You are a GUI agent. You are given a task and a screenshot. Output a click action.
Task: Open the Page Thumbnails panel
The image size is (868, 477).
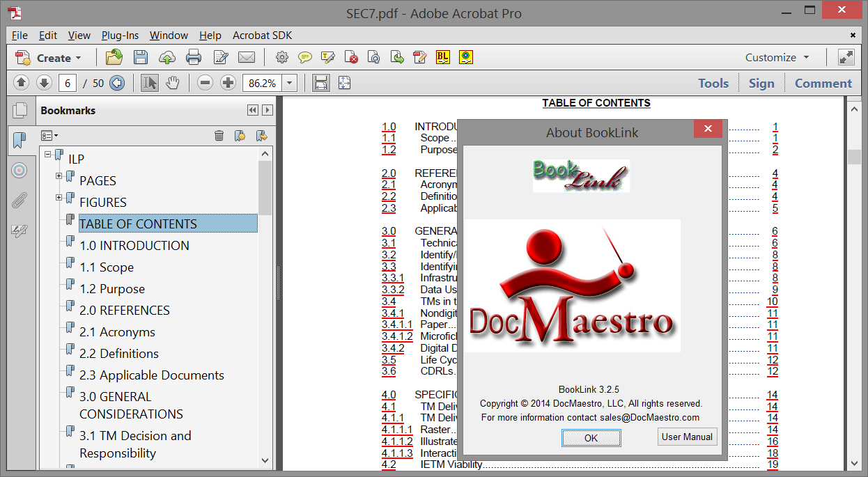(x=20, y=110)
